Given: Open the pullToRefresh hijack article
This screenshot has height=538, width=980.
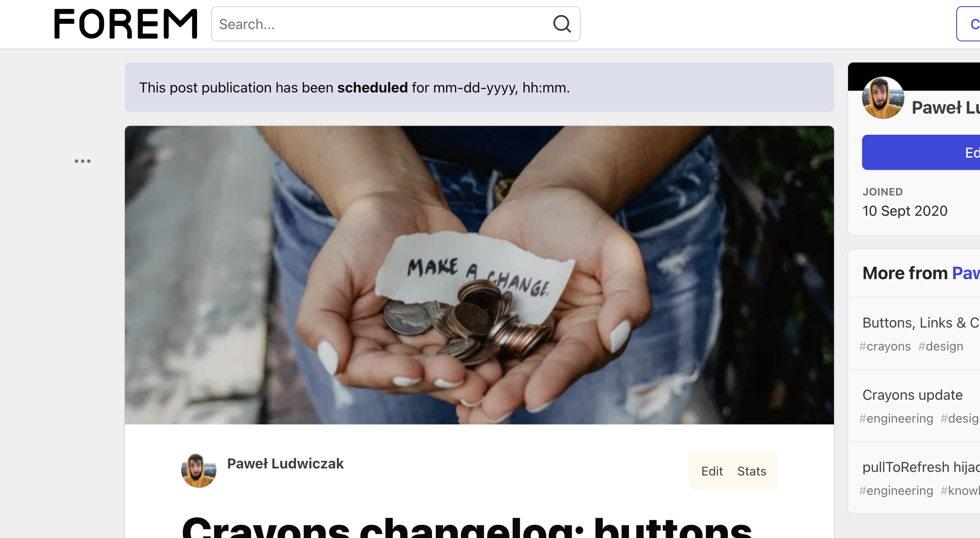Looking at the screenshot, I should click(921, 467).
